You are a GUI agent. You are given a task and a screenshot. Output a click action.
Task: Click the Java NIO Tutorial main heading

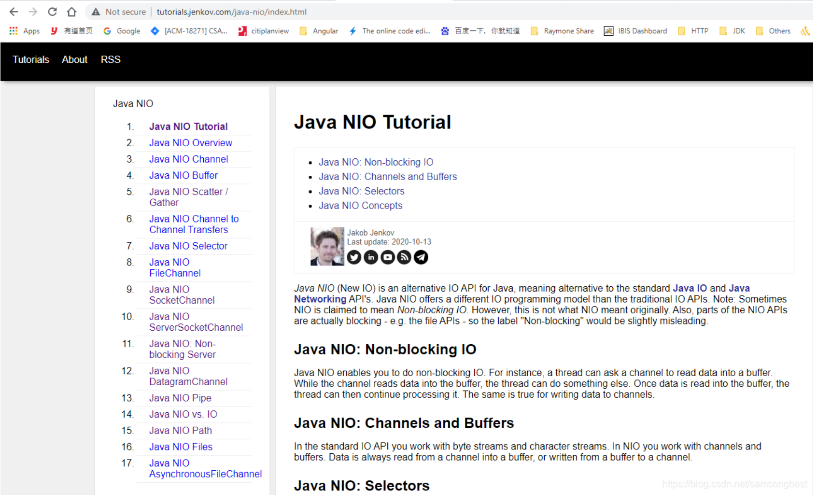coord(373,122)
